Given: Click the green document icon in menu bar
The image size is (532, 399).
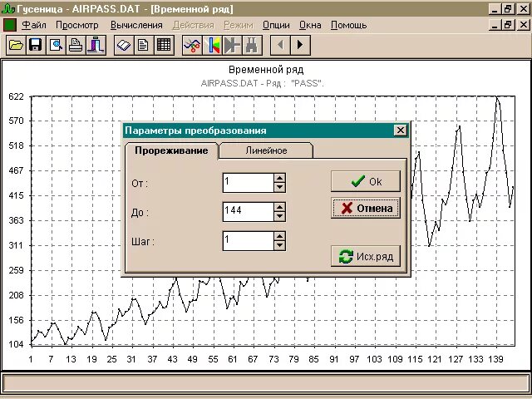Looking at the screenshot, I should click(9, 25).
